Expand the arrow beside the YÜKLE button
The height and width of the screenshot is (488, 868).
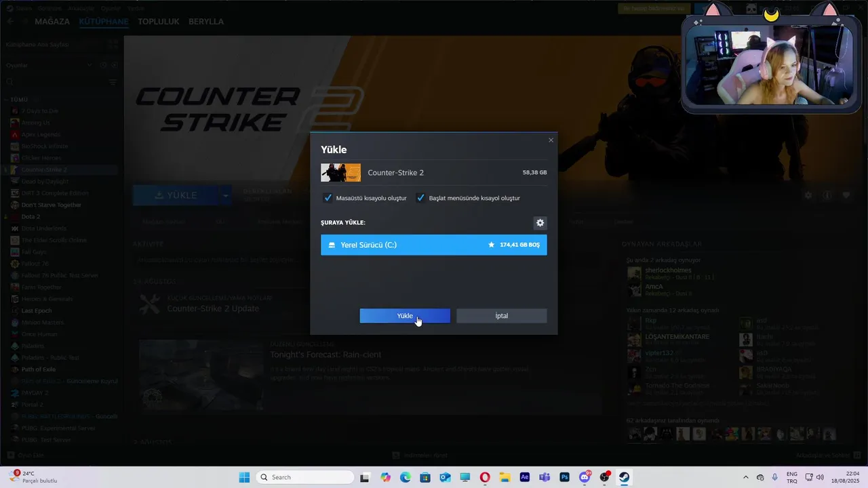coord(225,195)
